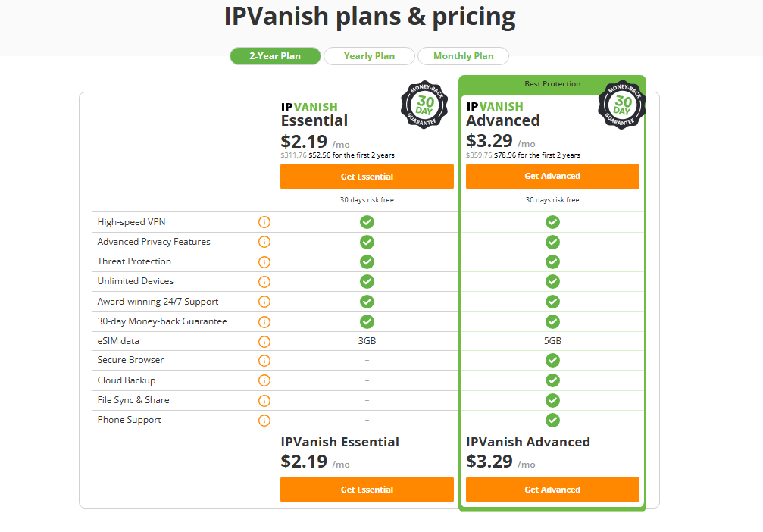Switch to the Yearly Plan tab
Viewport: 763px width, 532px height.
pyautogui.click(x=369, y=56)
